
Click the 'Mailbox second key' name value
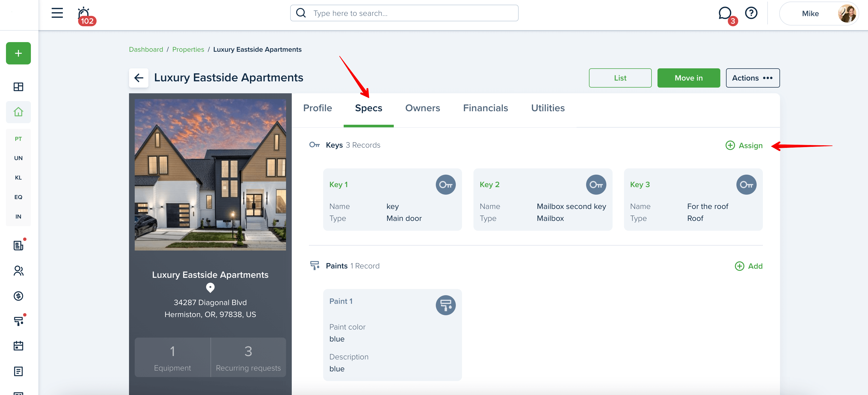pos(571,206)
